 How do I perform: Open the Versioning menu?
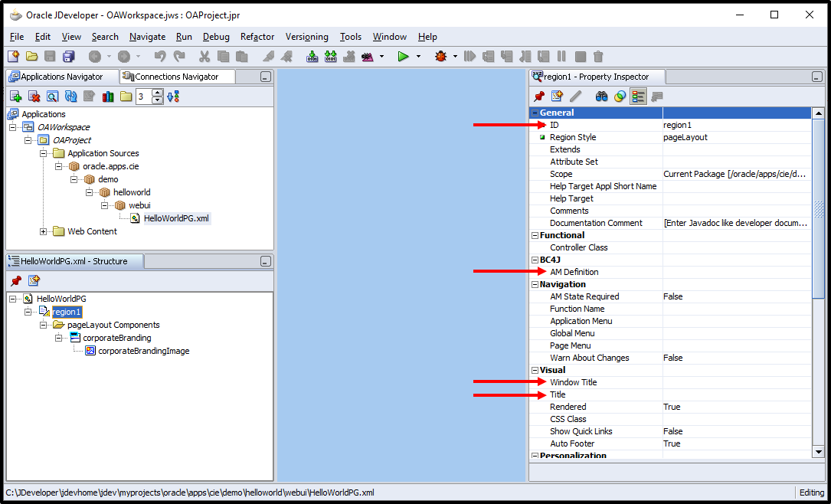[307, 37]
